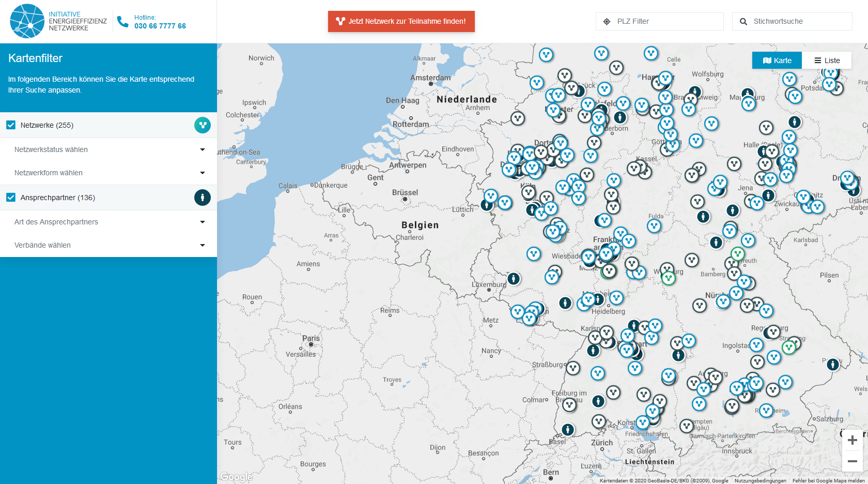
Task: Open the Verbände wählen dropdown
Action: (109, 245)
